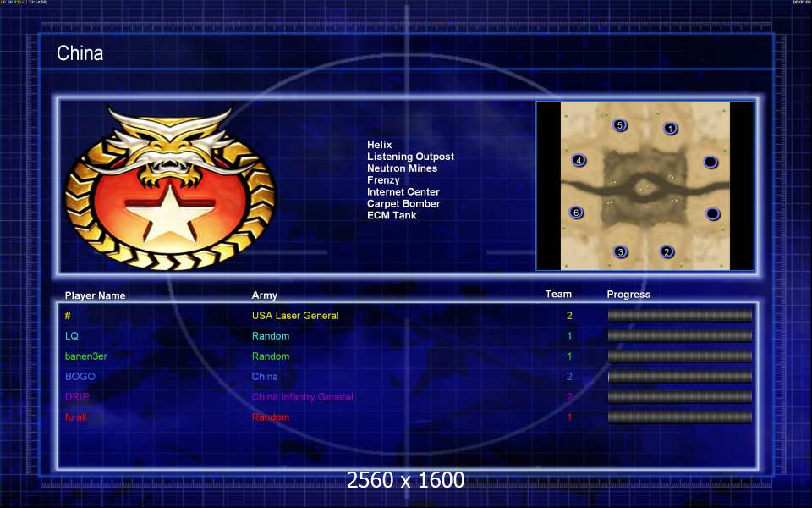812x508 pixels.
Task: Select start position marker 6 on minimap
Action: pos(576,213)
